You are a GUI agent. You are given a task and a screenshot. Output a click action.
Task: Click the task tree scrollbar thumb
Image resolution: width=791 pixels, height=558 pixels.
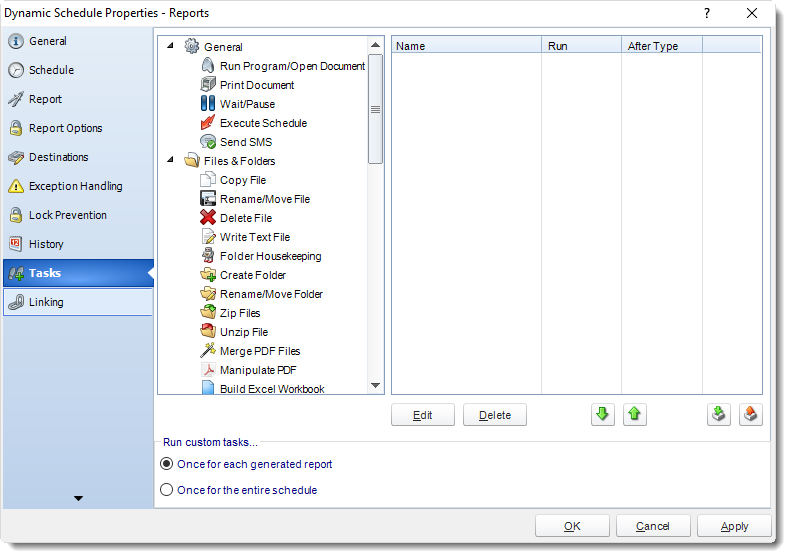click(x=375, y=109)
